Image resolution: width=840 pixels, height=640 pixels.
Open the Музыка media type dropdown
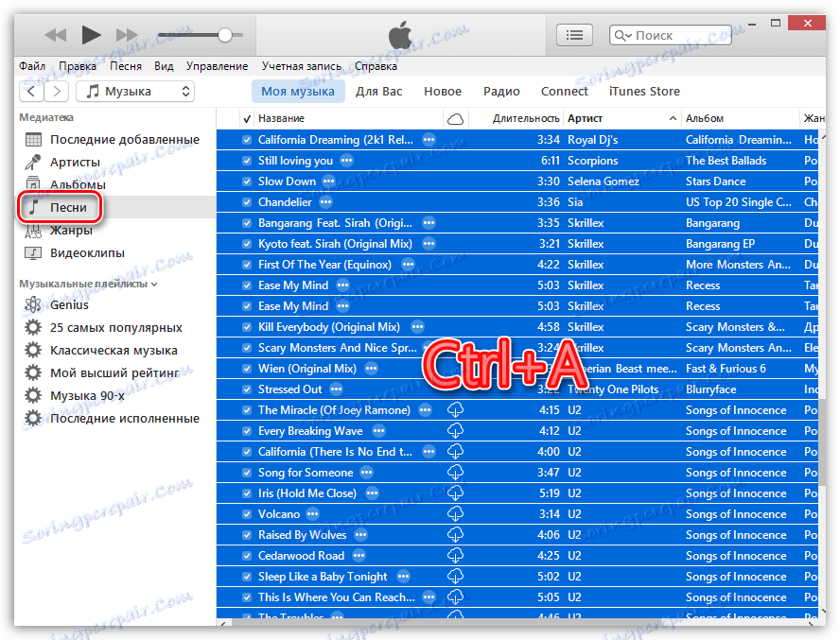135,92
